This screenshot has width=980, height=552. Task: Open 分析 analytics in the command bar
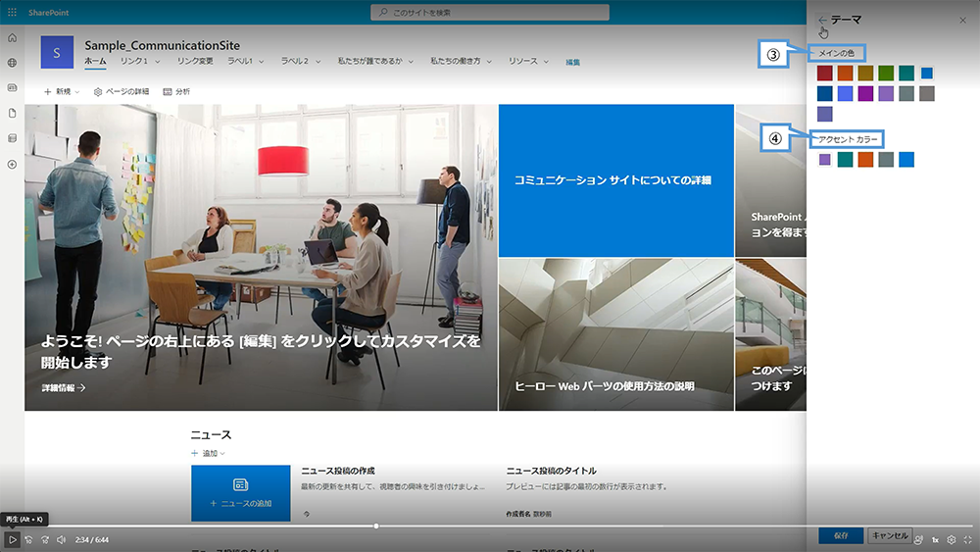coord(176,91)
